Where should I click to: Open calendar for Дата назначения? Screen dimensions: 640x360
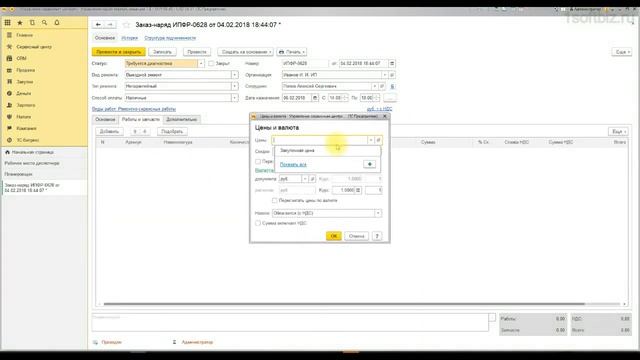[315, 98]
